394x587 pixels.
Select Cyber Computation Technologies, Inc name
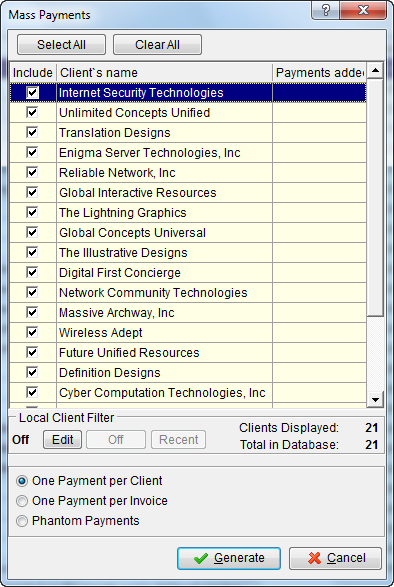click(x=162, y=392)
